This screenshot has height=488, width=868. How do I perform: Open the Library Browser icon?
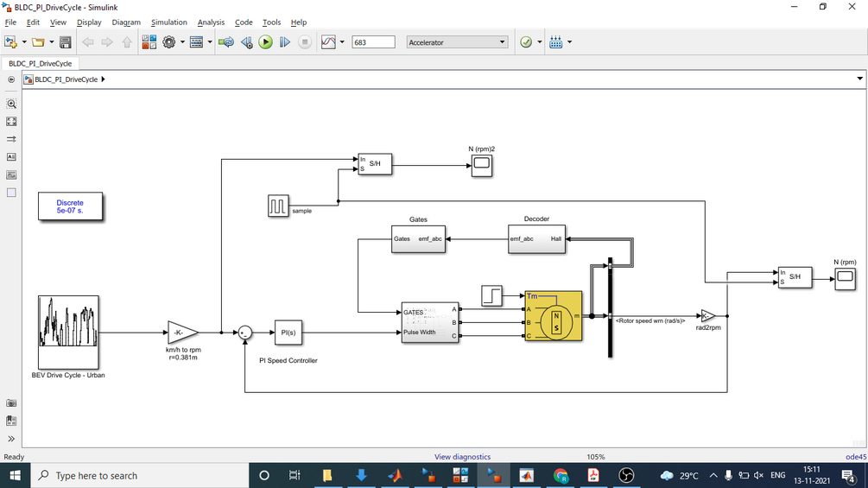[149, 42]
